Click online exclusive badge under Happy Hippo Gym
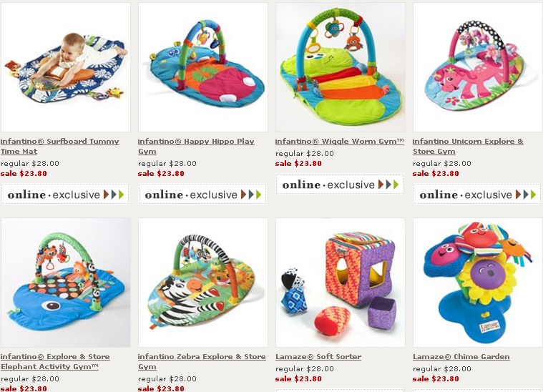This screenshot has width=543, height=392. [x=202, y=195]
